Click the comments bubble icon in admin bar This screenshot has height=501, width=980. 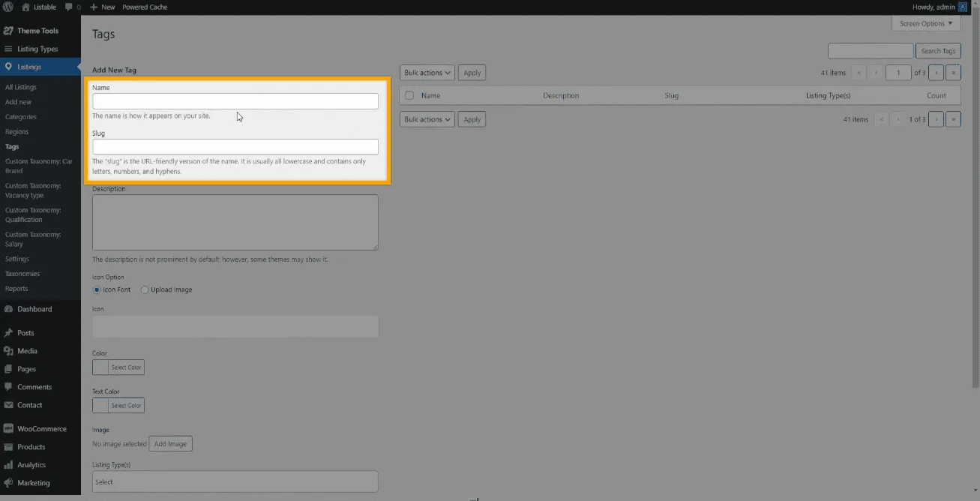(x=70, y=7)
